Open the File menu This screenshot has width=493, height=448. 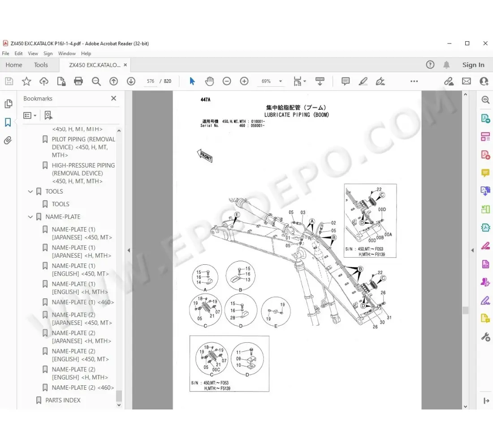6,53
